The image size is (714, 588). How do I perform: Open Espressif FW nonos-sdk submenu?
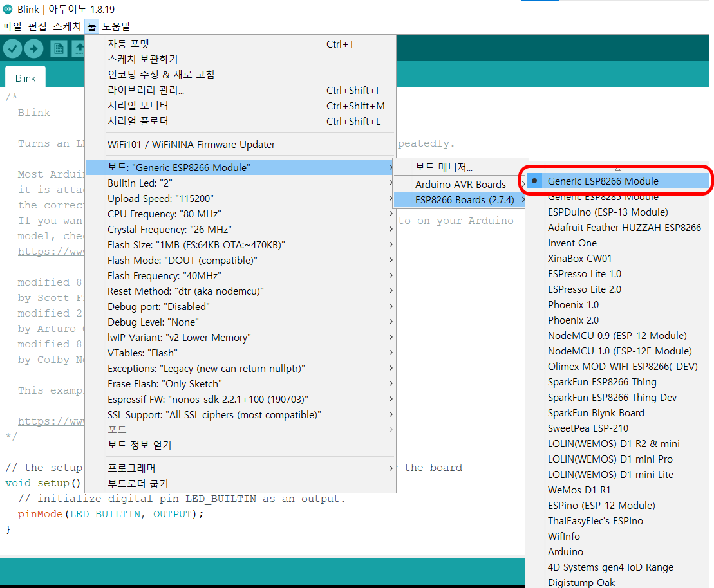click(240, 400)
